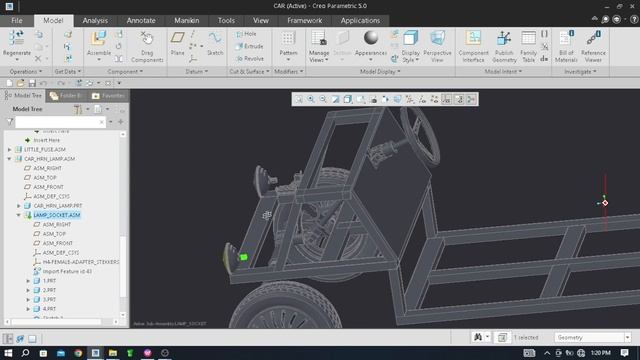Click Zoom In in graphics toolbar
Viewport: 640px width, 360px height.
point(311,99)
